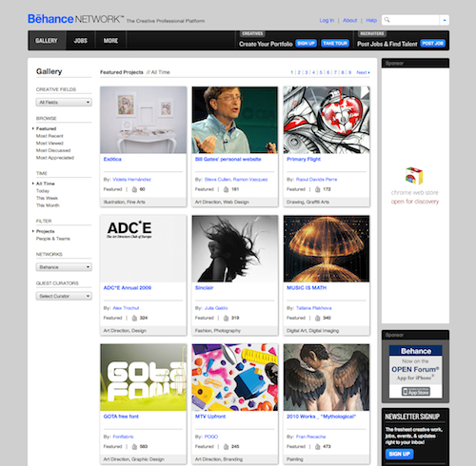The image size is (476, 466).
Task: Open author Violeta Hernández's profile
Action: 131,180
